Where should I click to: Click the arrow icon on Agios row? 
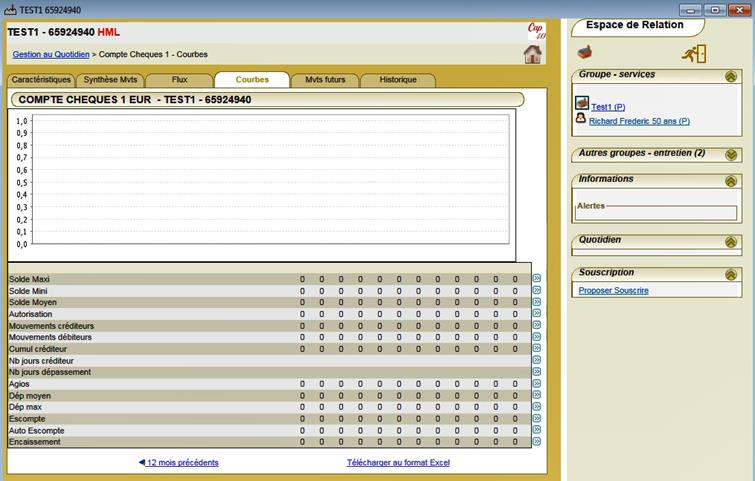537,384
